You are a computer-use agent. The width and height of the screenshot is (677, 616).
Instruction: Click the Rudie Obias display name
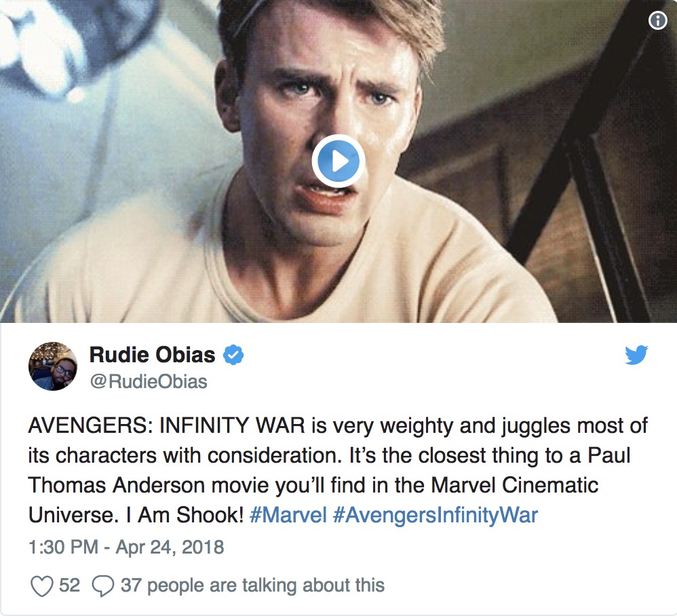[x=152, y=354]
